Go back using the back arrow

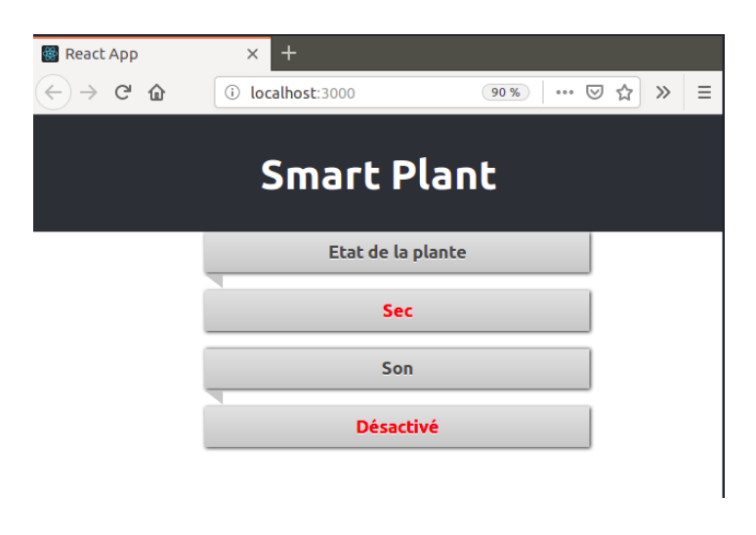click(x=53, y=93)
